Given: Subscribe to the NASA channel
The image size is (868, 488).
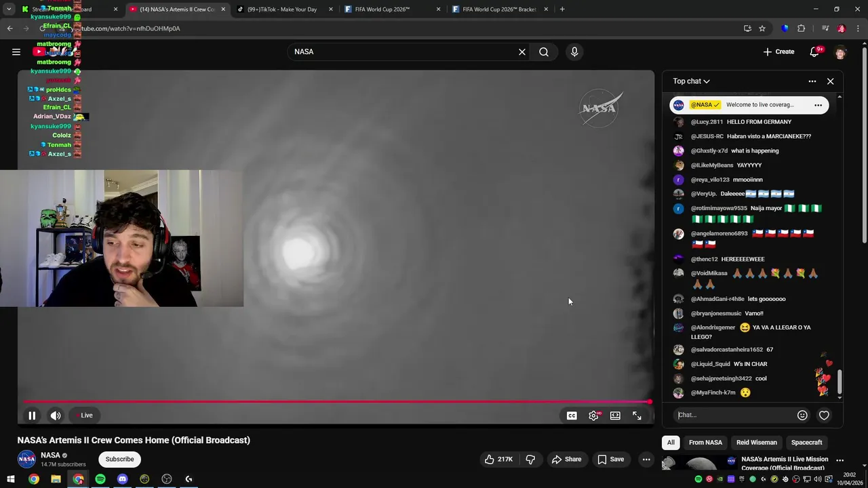Looking at the screenshot, I should tap(119, 459).
